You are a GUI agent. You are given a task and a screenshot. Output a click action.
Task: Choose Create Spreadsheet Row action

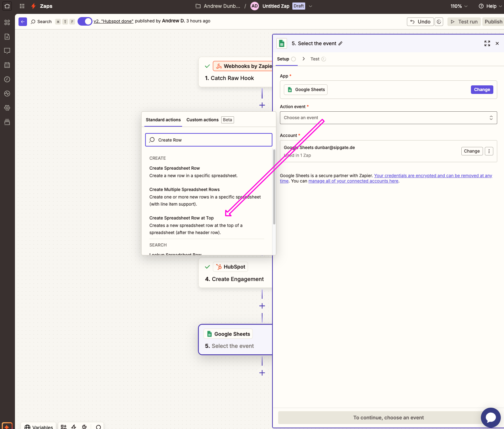point(207,172)
